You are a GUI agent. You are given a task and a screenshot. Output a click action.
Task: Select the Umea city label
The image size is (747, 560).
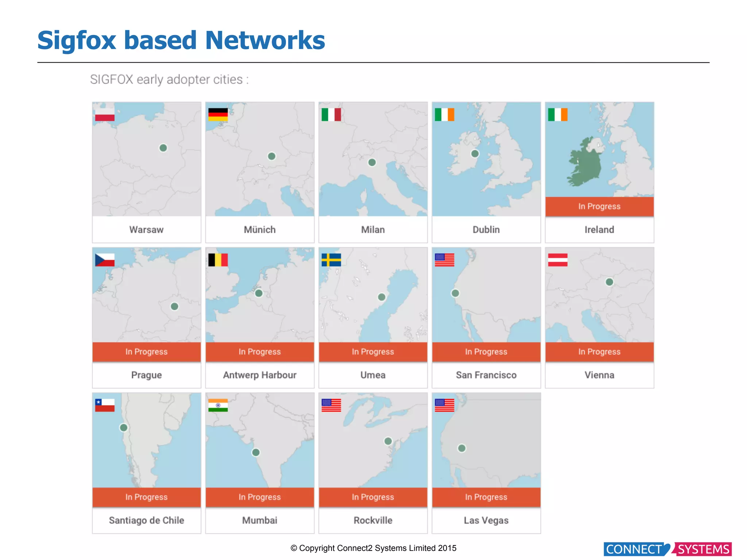(373, 375)
